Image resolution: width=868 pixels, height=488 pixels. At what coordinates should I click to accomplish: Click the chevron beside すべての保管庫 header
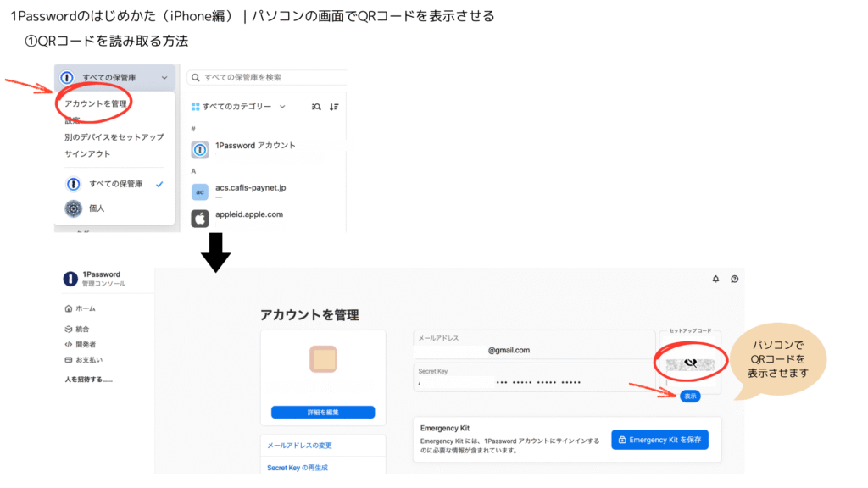pos(164,78)
